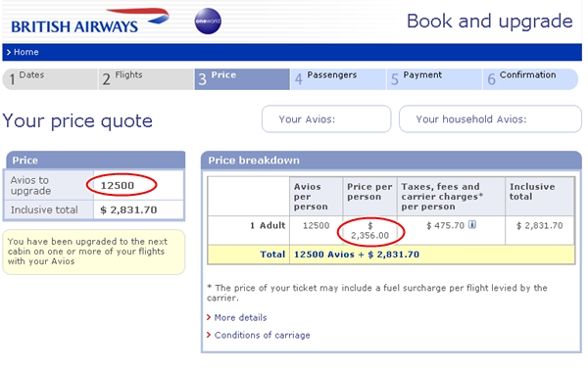Click the taxes info icon beside $475.70

tap(472, 225)
